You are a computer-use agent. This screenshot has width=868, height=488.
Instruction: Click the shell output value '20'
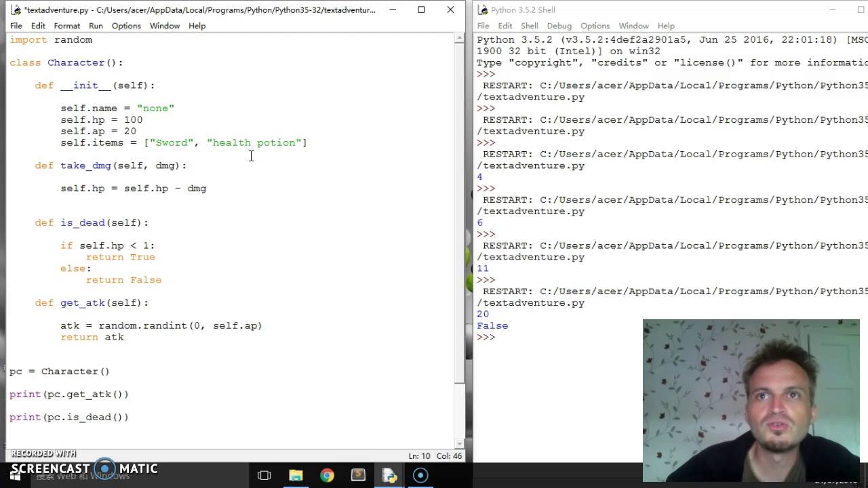coord(483,314)
